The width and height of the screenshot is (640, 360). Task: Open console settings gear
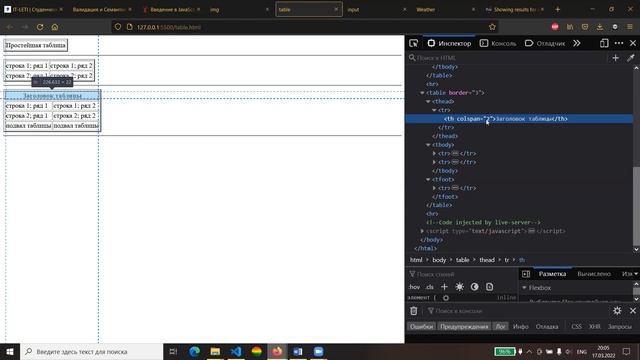[x=617, y=311]
